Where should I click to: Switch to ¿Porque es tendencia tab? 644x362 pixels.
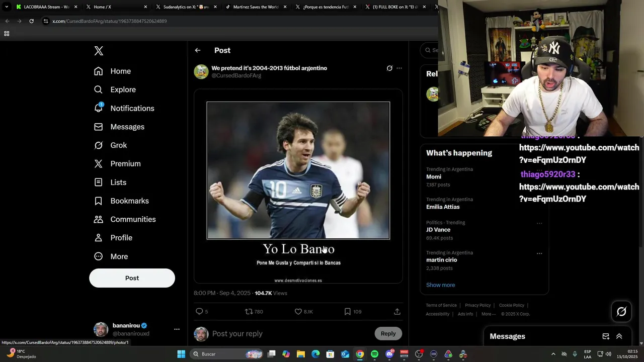[325, 7]
